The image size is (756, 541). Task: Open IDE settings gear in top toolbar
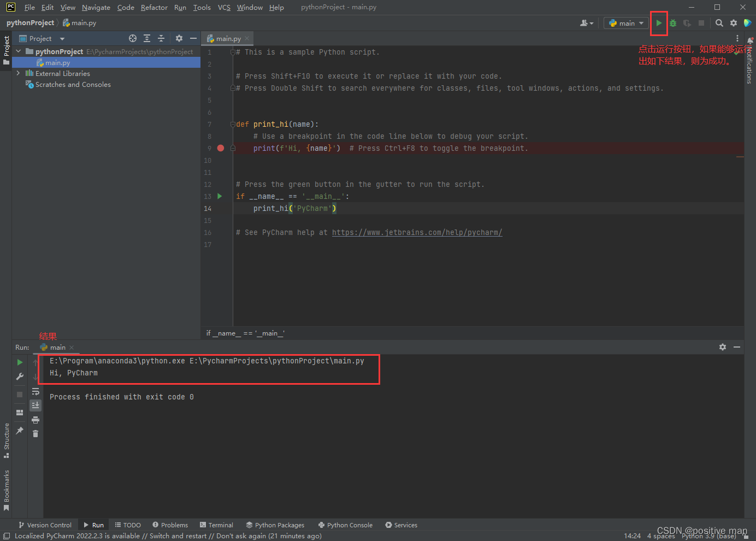tap(734, 23)
